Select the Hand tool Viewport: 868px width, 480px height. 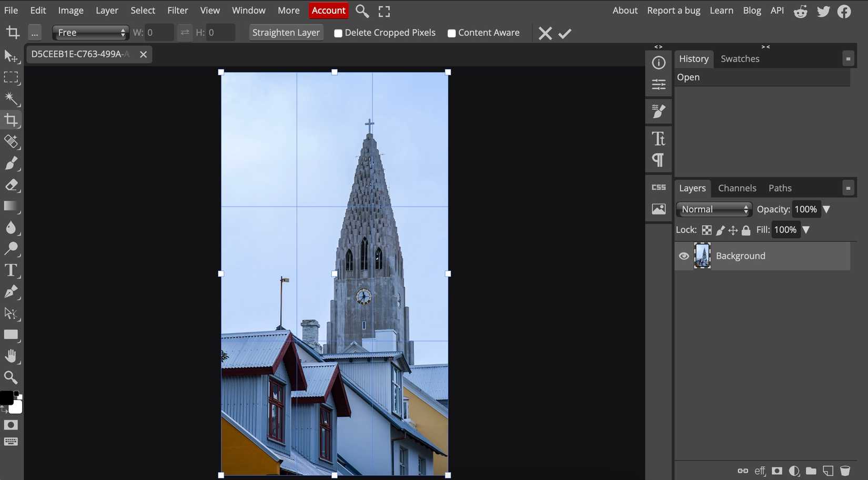click(x=11, y=356)
